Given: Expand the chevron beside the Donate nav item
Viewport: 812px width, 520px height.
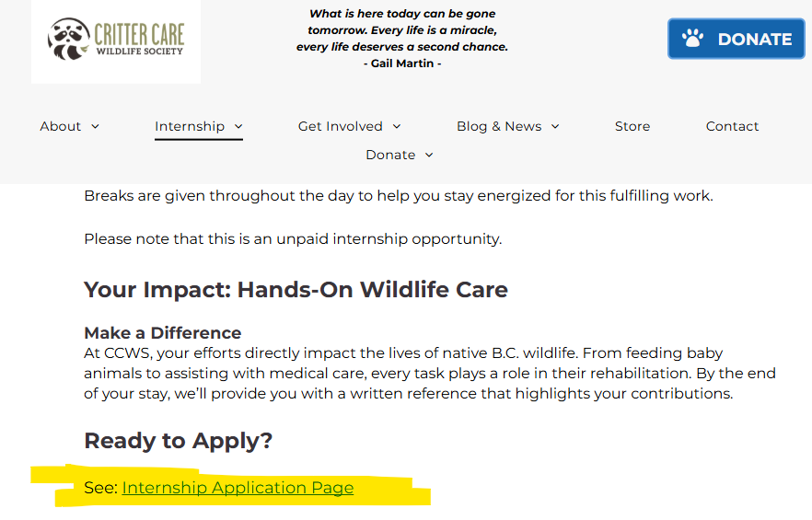Looking at the screenshot, I should 428,156.
